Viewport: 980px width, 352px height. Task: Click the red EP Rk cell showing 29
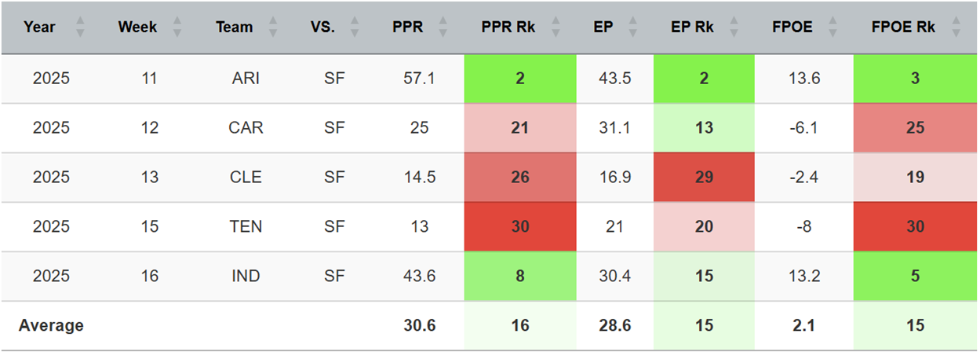point(704,178)
